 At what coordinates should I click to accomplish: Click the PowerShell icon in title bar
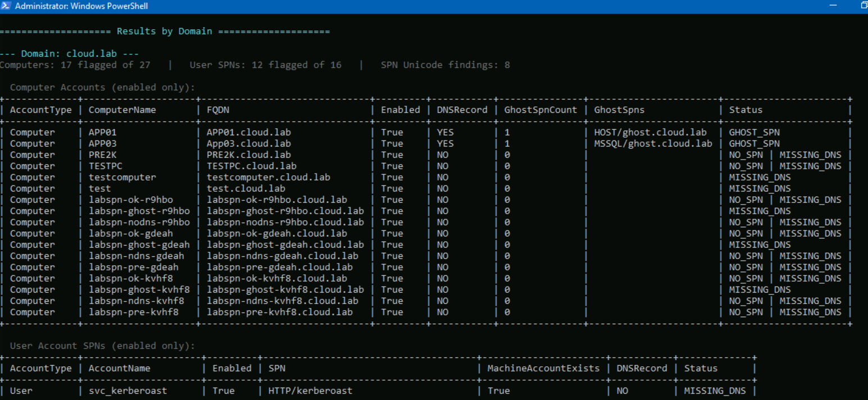coord(6,6)
